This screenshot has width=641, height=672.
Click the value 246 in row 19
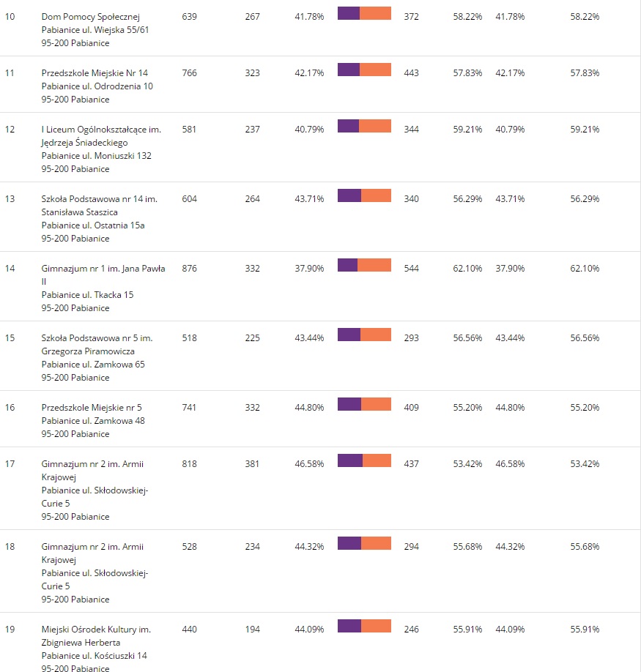pos(411,629)
